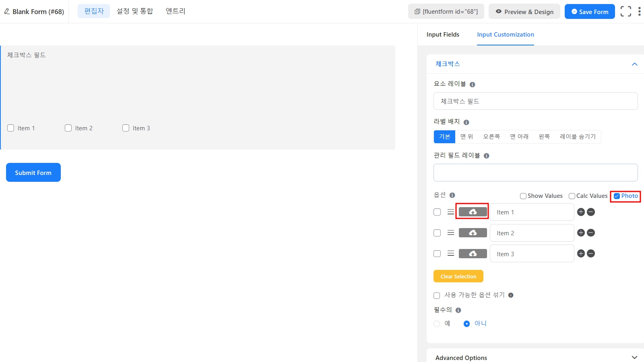Click info icon next to 사용 가능한 옵션 섞기
The height and width of the screenshot is (362, 644).
[511, 295]
